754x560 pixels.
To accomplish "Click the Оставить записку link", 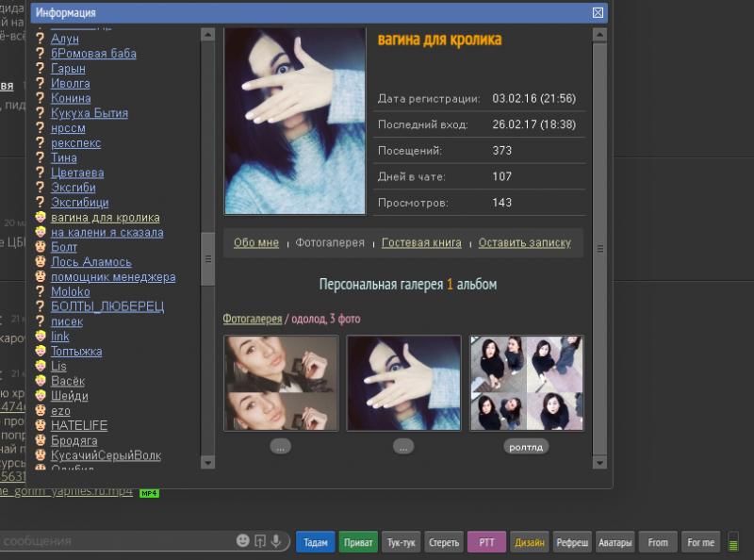I will pos(524,242).
